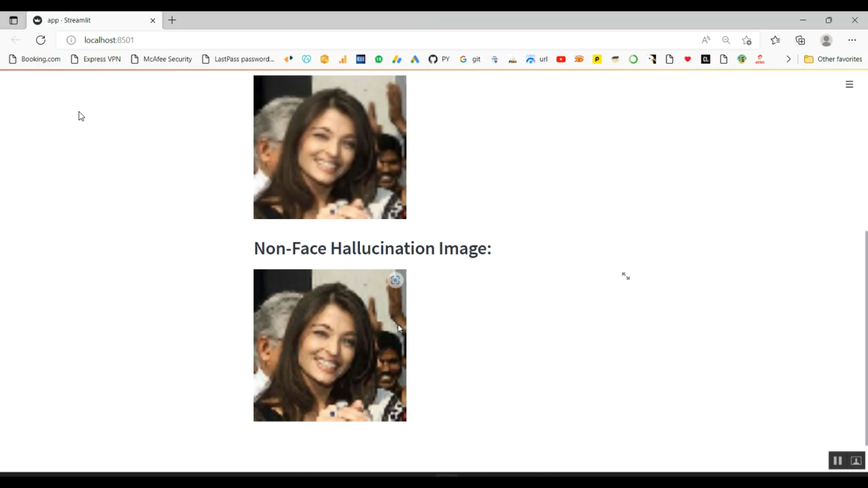The image size is (868, 488).
Task: Open a new browser tab
Action: click(x=172, y=20)
